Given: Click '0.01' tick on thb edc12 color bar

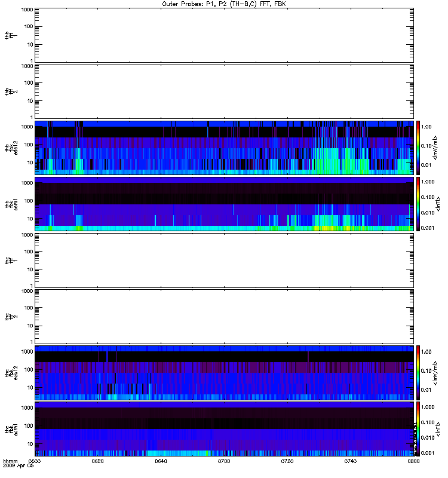Looking at the screenshot, I should [x=426, y=165].
